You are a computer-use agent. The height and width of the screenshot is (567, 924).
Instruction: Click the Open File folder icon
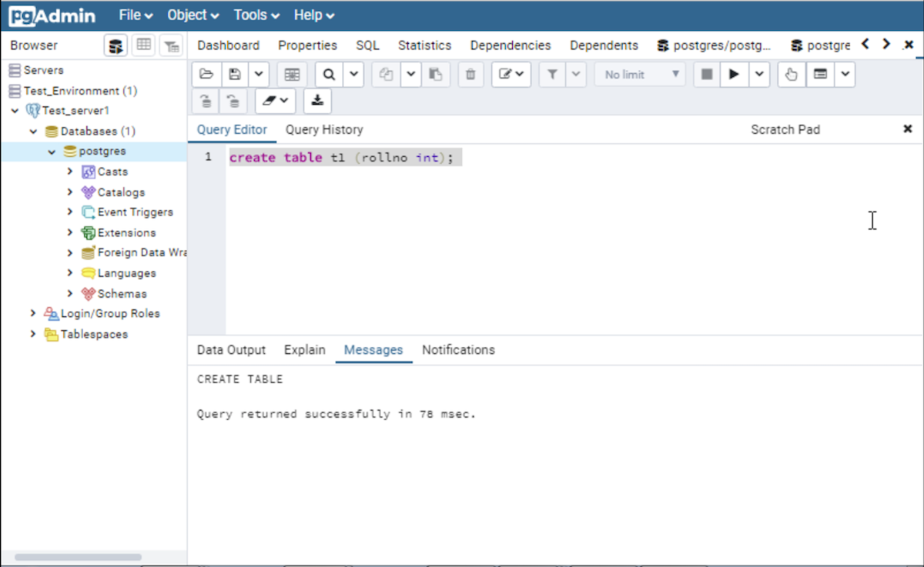point(206,75)
